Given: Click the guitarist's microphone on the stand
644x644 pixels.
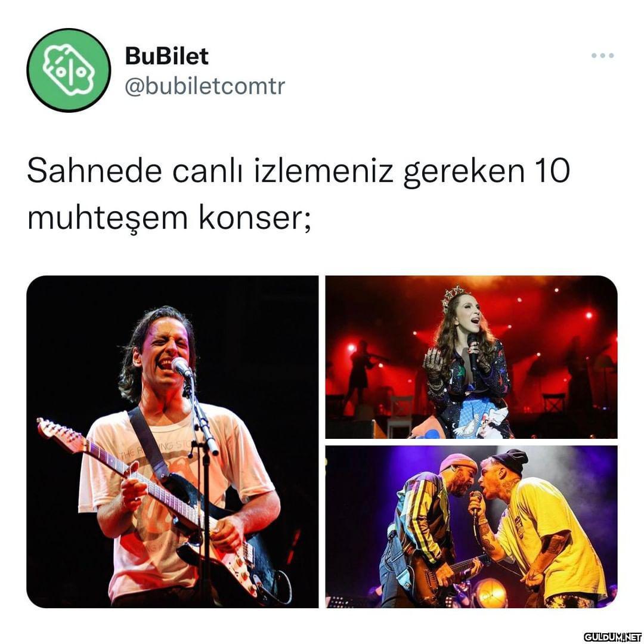Looking at the screenshot, I should (x=181, y=367).
